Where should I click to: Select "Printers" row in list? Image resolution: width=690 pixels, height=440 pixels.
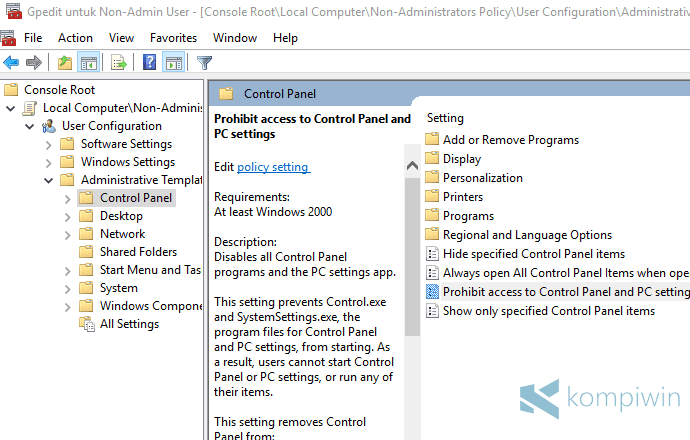pos(463,197)
